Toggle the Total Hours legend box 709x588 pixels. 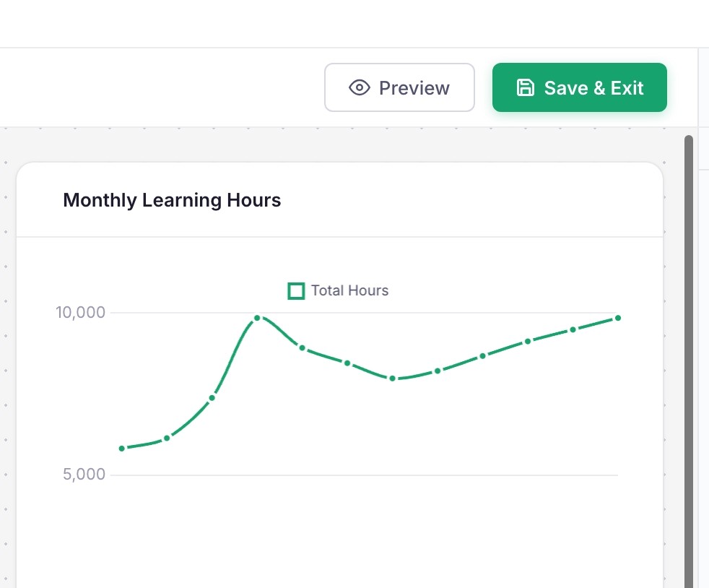[296, 291]
